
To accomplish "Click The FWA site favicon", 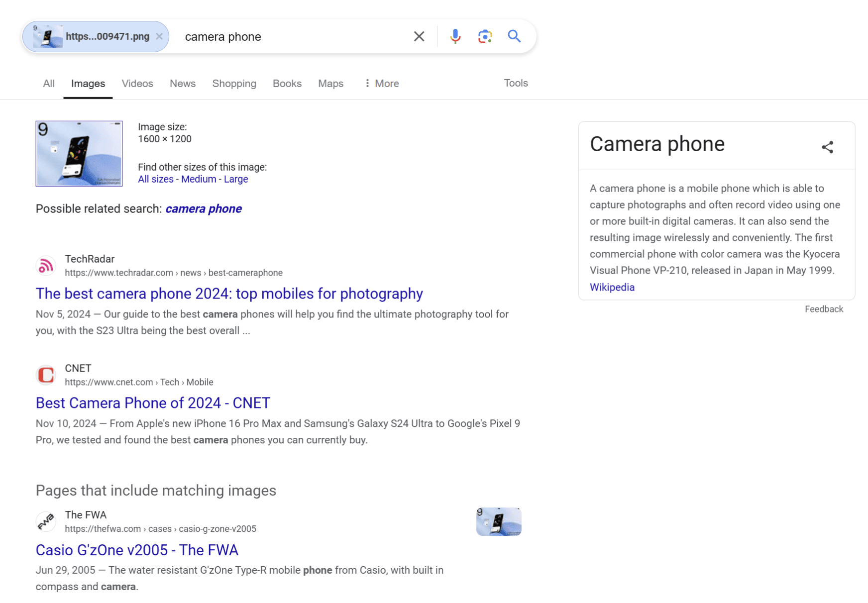I will pyautogui.click(x=46, y=521).
